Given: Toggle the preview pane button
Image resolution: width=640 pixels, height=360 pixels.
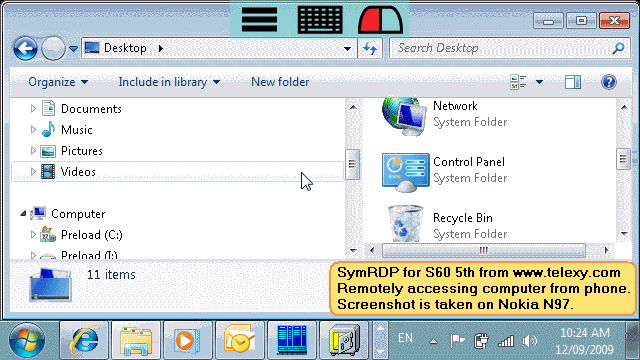Looking at the screenshot, I should tap(573, 82).
